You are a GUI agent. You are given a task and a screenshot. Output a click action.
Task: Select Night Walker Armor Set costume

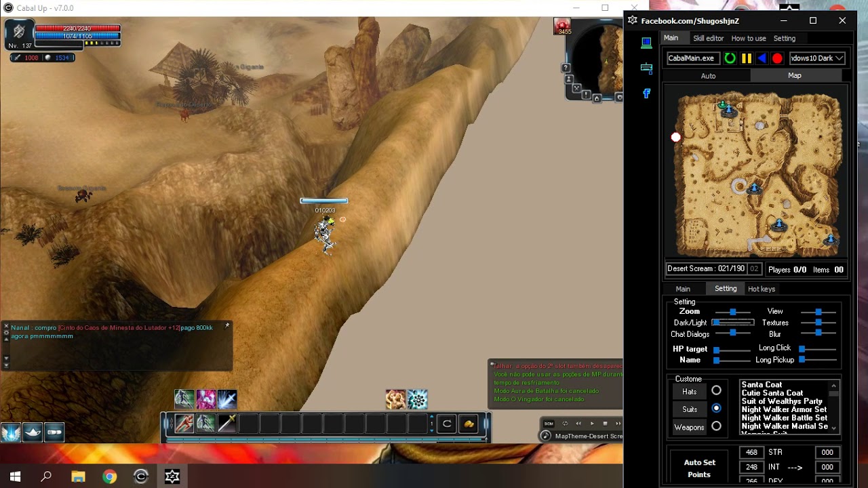click(x=784, y=409)
